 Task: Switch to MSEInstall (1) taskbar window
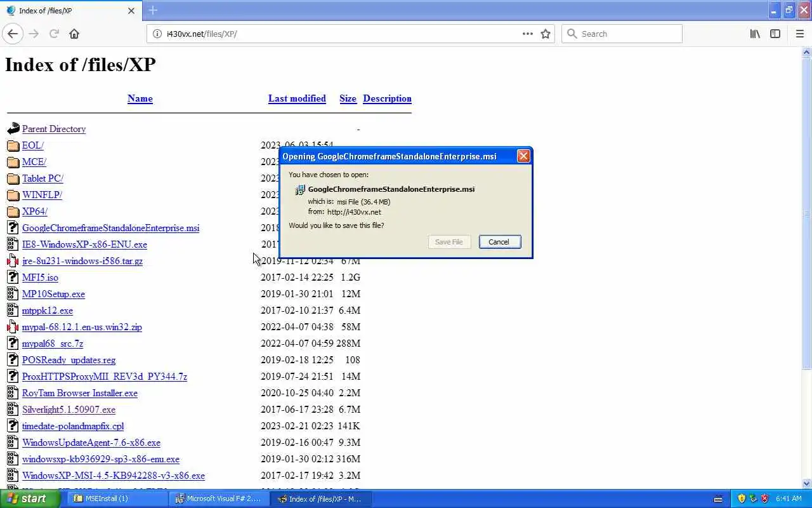pyautogui.click(x=118, y=498)
